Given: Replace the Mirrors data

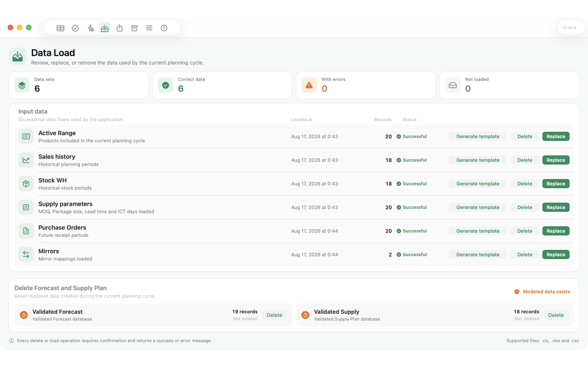Looking at the screenshot, I should point(556,255).
